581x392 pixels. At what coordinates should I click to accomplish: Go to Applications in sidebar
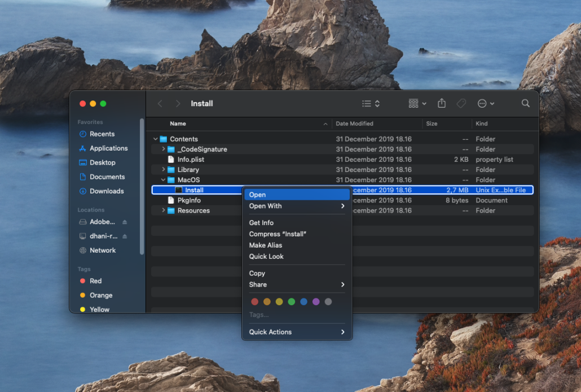(108, 148)
